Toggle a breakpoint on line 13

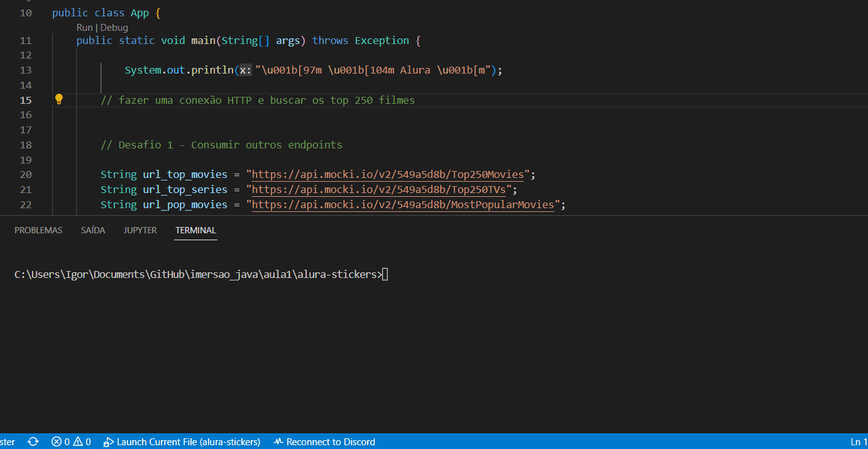coord(13,70)
